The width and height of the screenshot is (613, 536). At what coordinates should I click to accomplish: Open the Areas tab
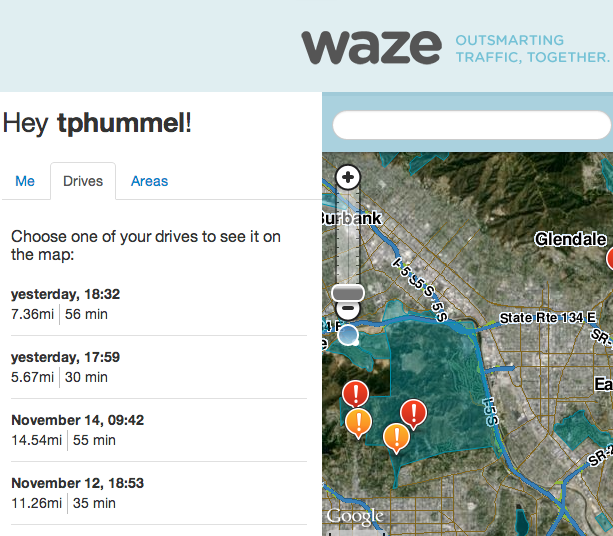click(x=149, y=181)
